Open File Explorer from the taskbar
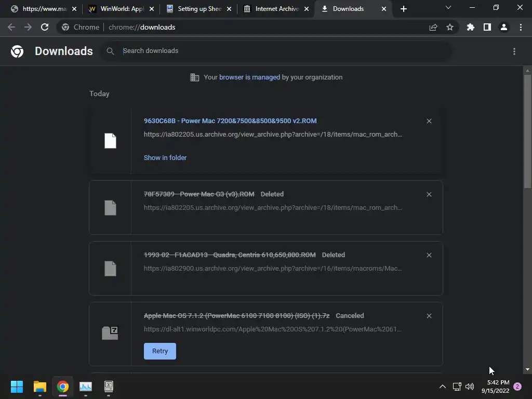The image size is (532, 399). tap(39, 387)
